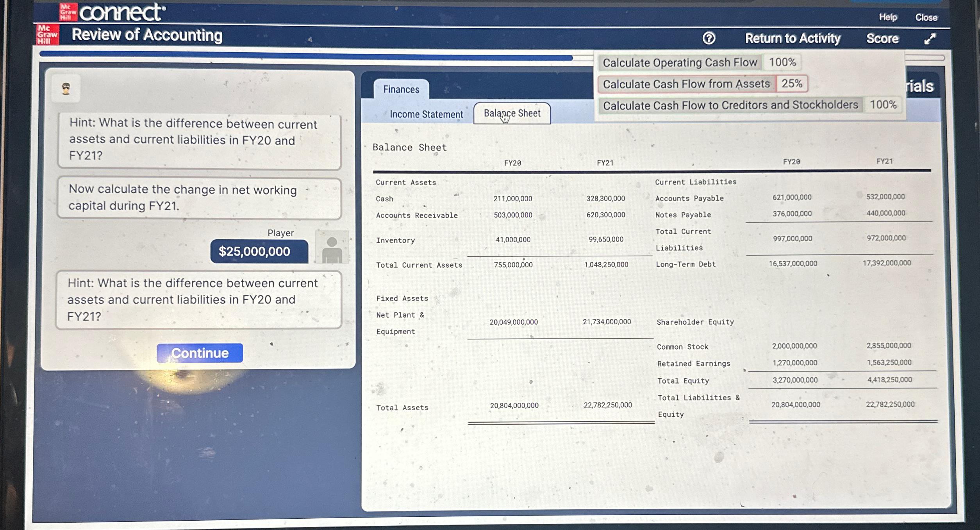This screenshot has width=980, height=530.
Task: Click the Close link at top right
Action: [926, 18]
